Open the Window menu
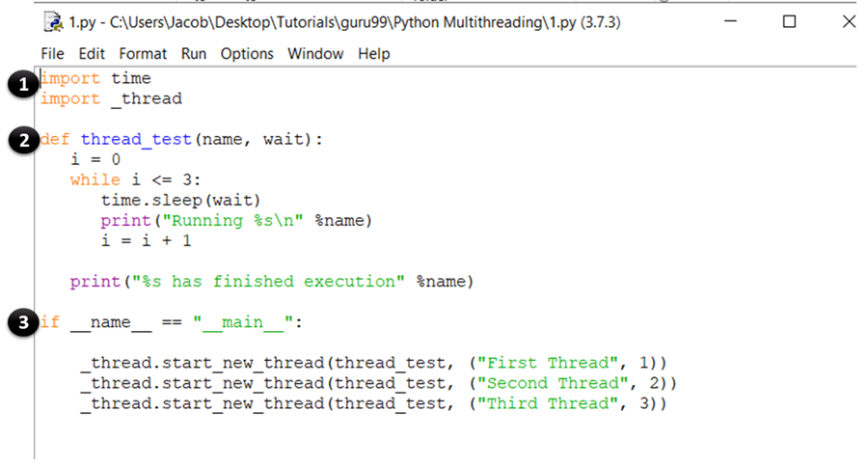 (315, 54)
